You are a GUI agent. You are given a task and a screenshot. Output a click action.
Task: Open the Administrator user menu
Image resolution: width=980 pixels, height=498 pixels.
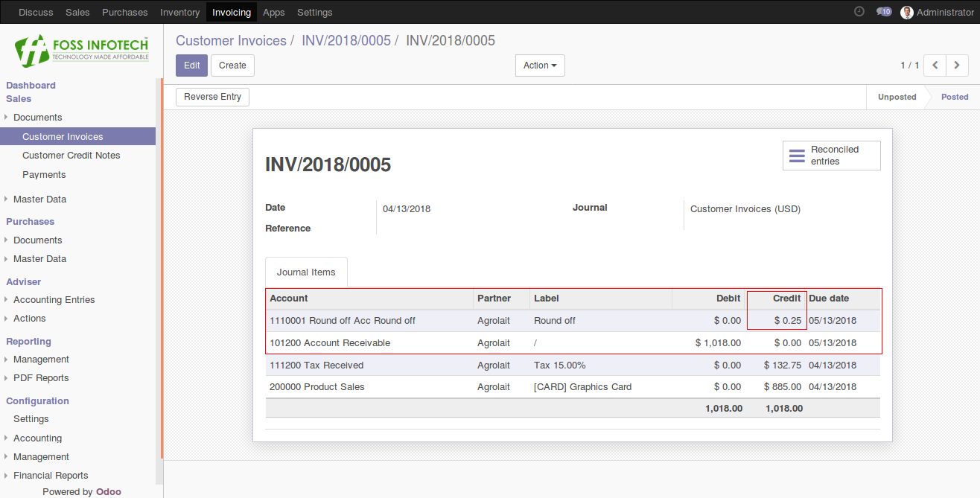937,12
